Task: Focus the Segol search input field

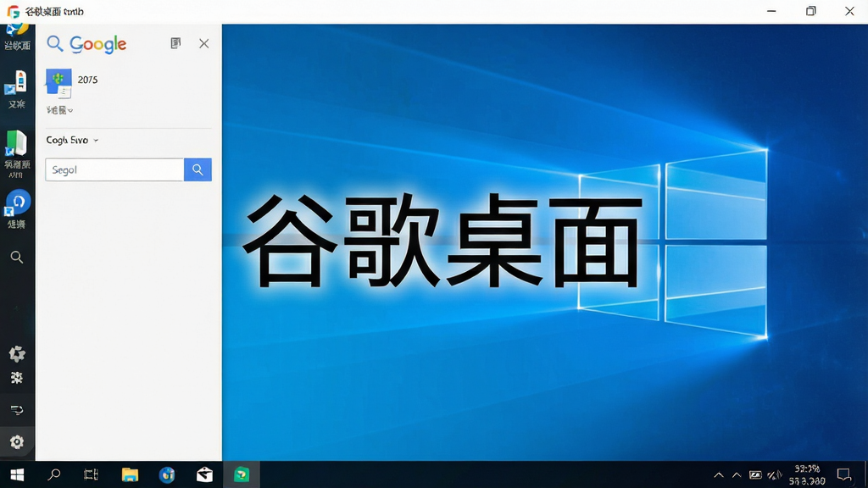Action: [114, 169]
